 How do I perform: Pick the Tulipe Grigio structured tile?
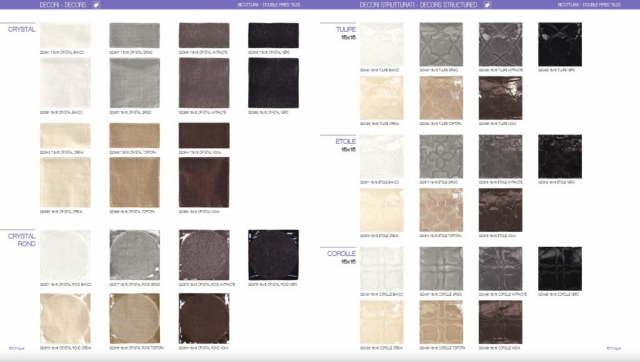441,44
